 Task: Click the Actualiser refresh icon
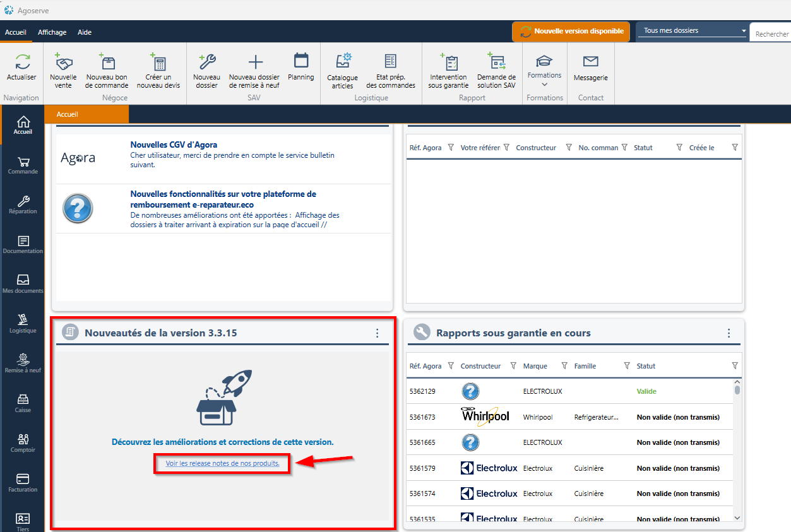pyautogui.click(x=21, y=61)
